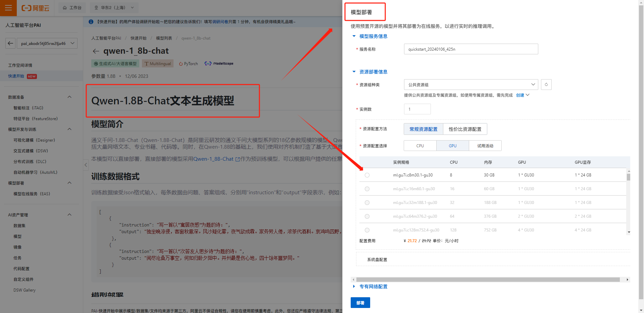This screenshot has height=313, width=644.
Task: Open 数据集 under AI资产管理
Action: 19,226
